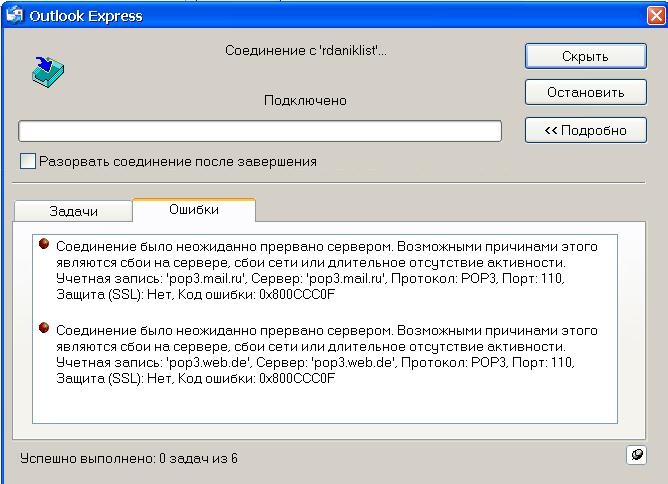
Task: Stop the transfer with Остановить button
Action: click(x=586, y=92)
